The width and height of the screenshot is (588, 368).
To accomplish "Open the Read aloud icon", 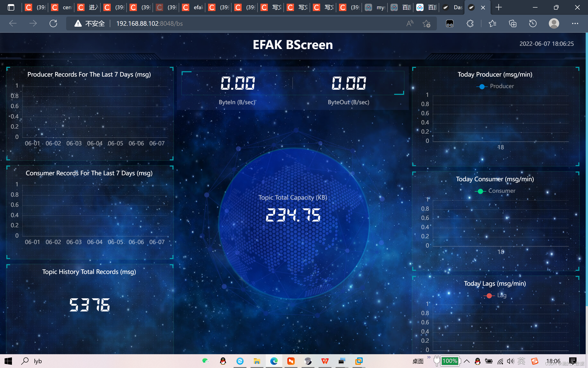I will click(x=410, y=23).
